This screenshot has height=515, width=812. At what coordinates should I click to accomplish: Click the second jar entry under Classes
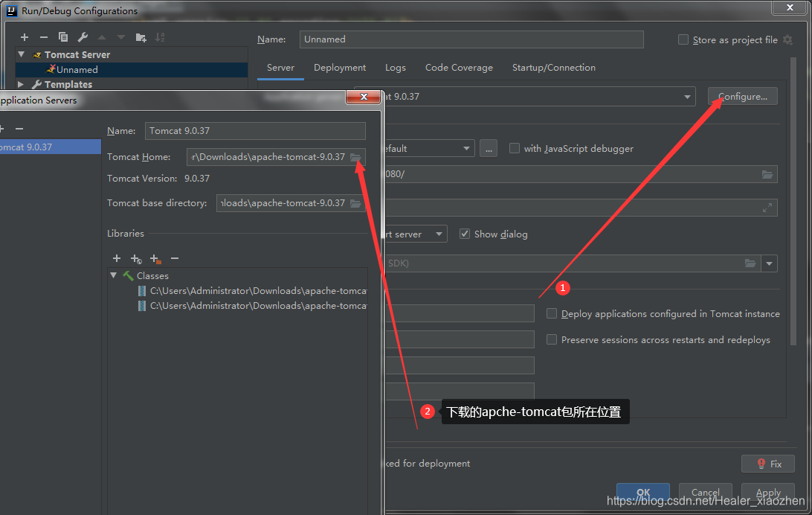point(254,306)
